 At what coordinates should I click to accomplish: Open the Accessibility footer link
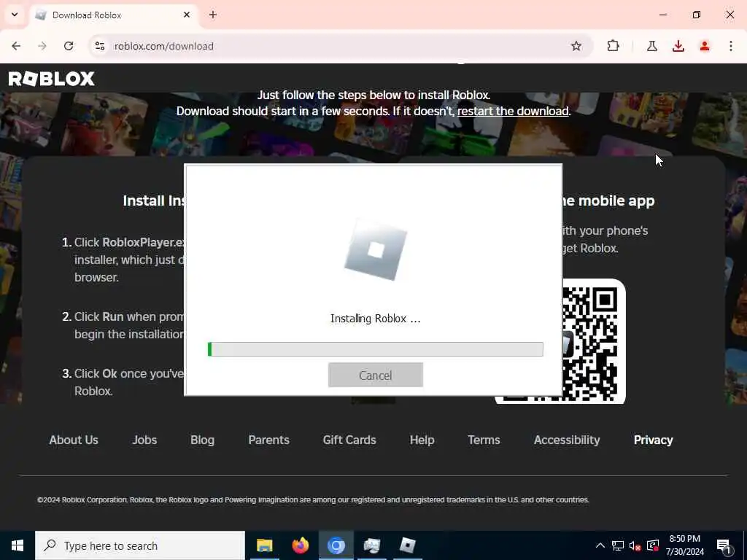pos(566,440)
